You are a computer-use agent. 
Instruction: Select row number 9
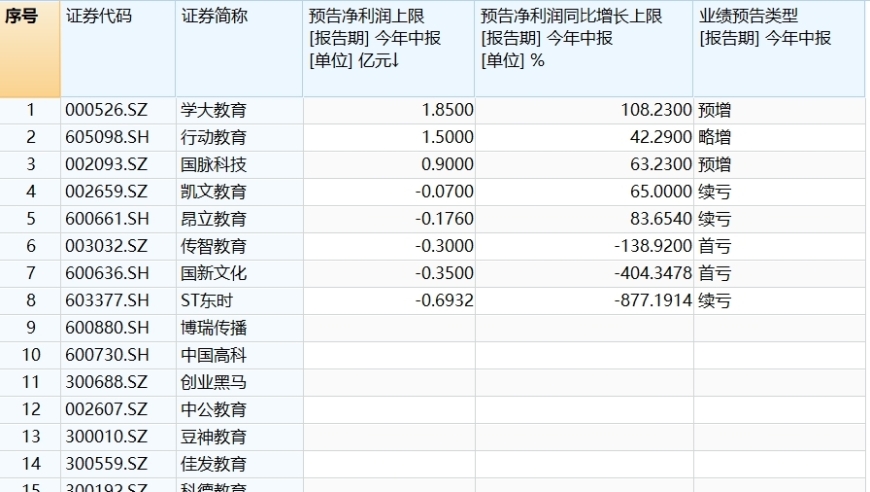(x=31, y=327)
